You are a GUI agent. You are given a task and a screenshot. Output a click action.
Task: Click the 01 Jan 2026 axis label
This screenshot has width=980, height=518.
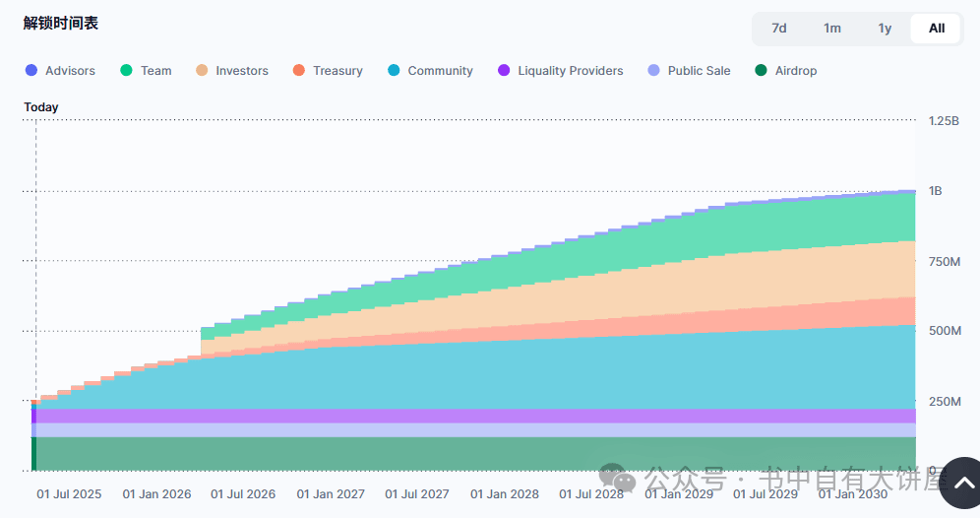(156, 494)
